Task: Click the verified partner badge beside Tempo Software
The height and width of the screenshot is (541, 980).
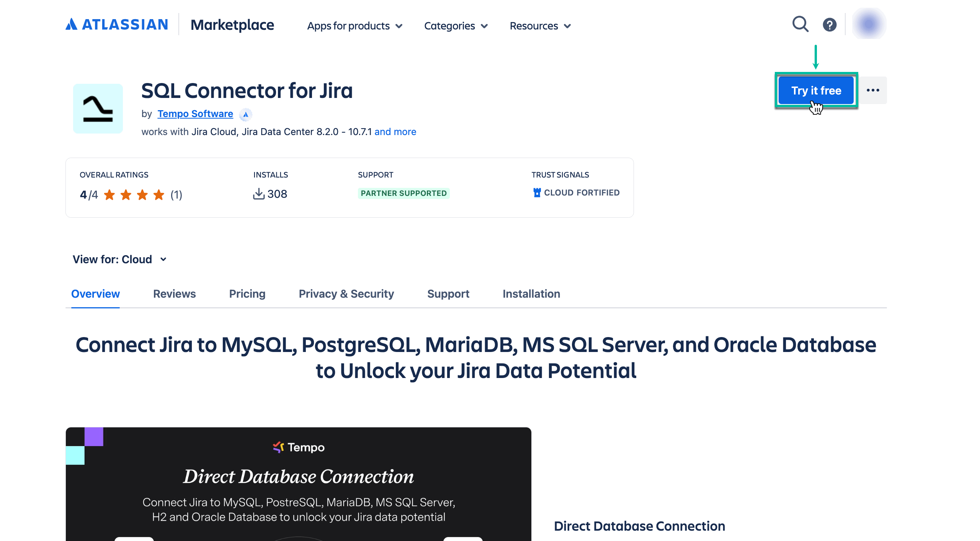Action: tap(245, 114)
